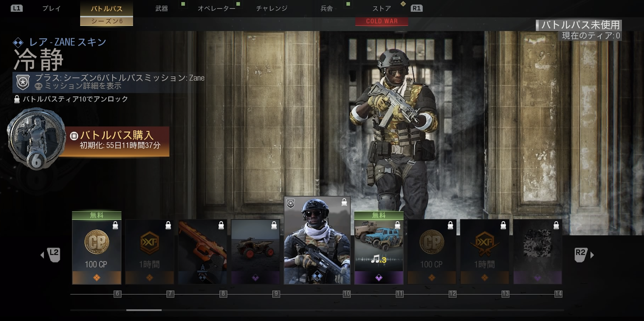Click tier marker 12 on the timeline
644x321 pixels.
tap(452, 294)
